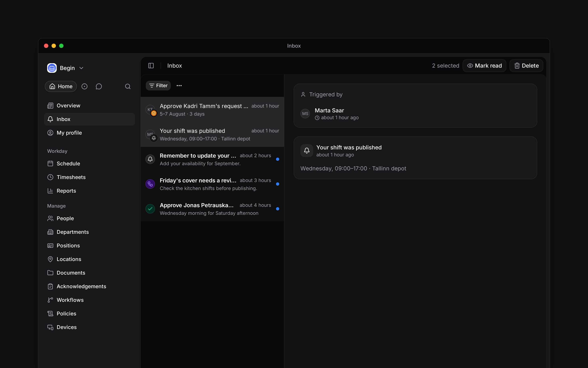The image size is (588, 368).
Task: Open Friday's cover needs a review notification
Action: [212, 184]
